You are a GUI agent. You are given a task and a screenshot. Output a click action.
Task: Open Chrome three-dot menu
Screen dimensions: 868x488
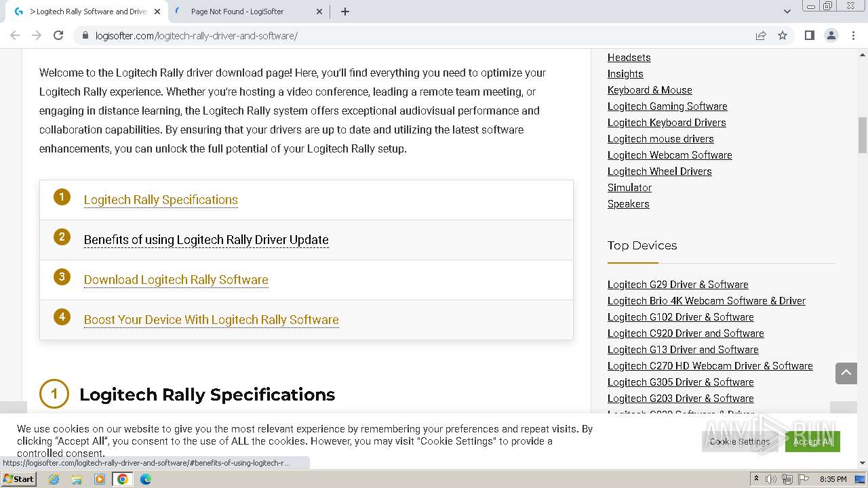(x=853, y=35)
